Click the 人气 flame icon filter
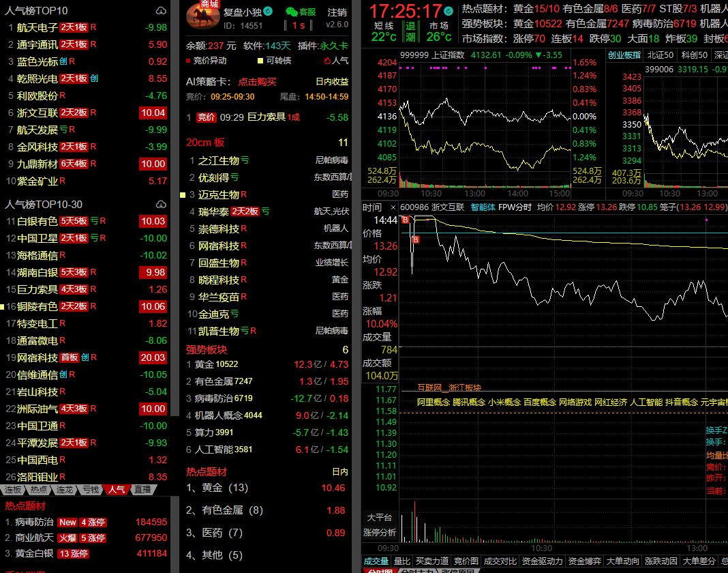The height and width of the screenshot is (573, 728). click(x=335, y=61)
